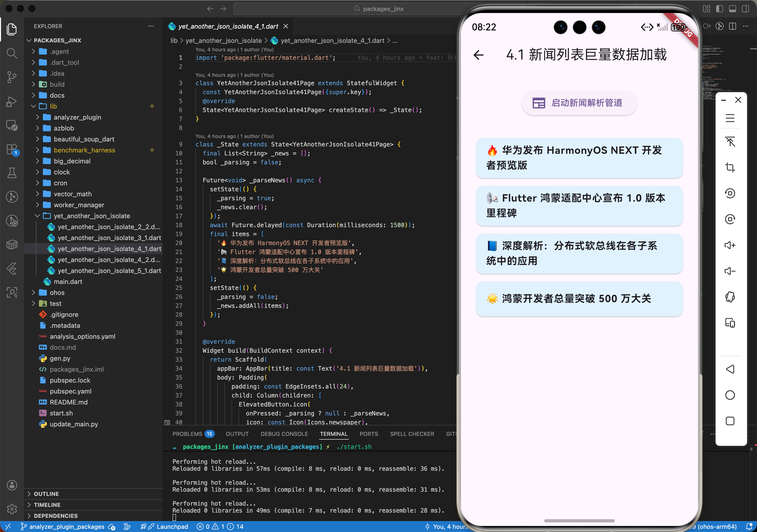
Task: Click emulator volume up button
Action: coord(730,245)
